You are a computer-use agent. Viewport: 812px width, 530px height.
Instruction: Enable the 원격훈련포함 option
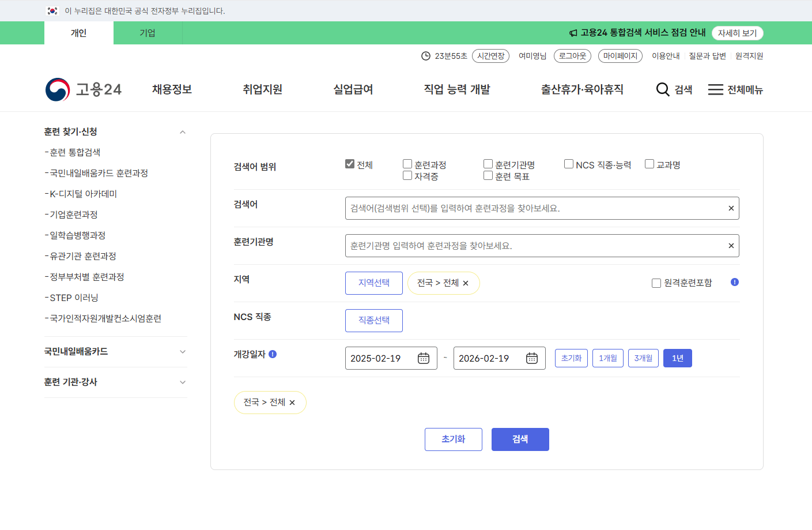656,283
